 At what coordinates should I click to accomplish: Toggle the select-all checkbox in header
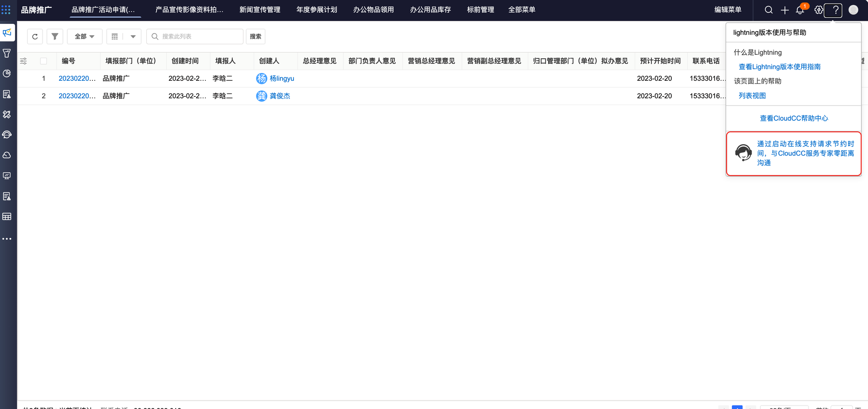click(x=43, y=61)
